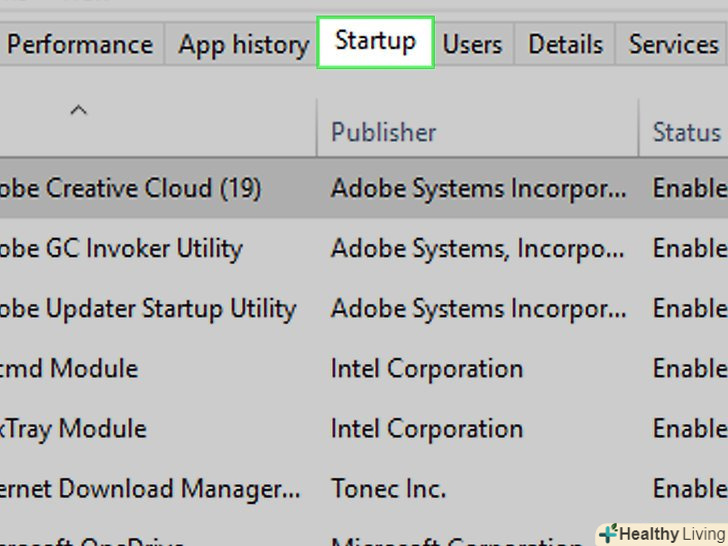Sort by the Status column header
This screenshot has width=728, height=546.
pos(686,132)
